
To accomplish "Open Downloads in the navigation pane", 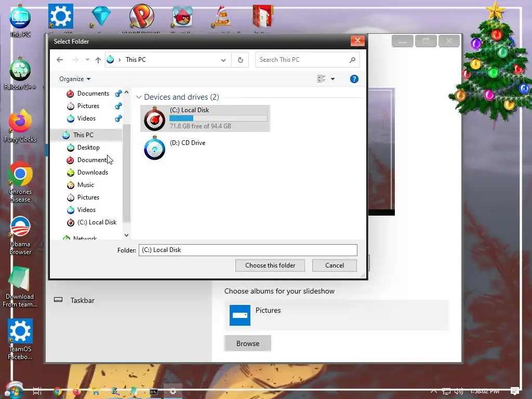I will (92, 172).
